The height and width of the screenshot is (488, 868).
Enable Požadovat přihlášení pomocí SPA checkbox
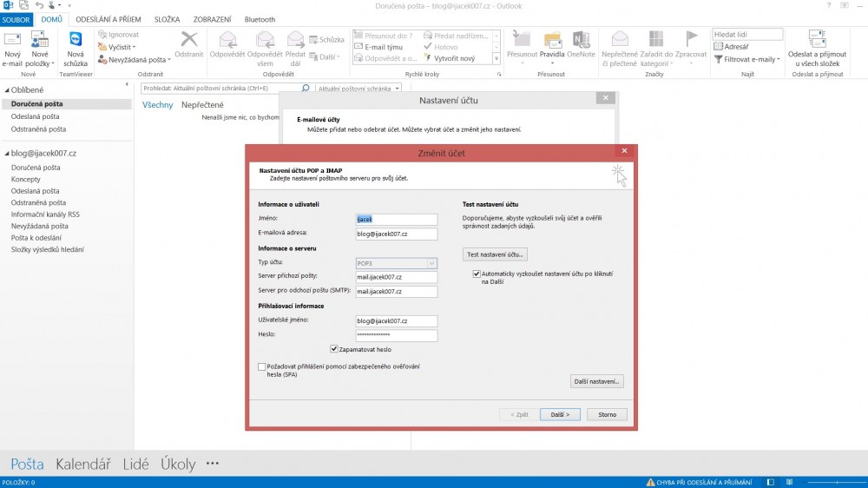(x=262, y=367)
